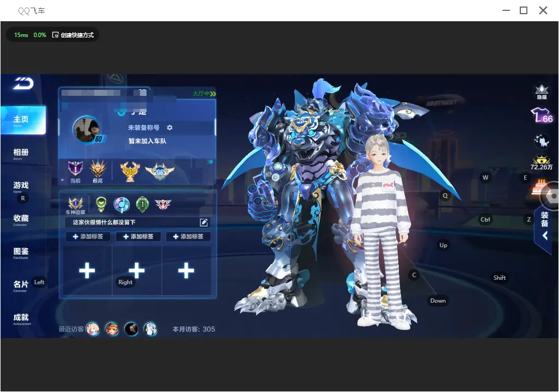Image resolution: width=559 pixels, height=392 pixels.
Task: Click the 未装备称号 title label
Action: [x=144, y=127]
